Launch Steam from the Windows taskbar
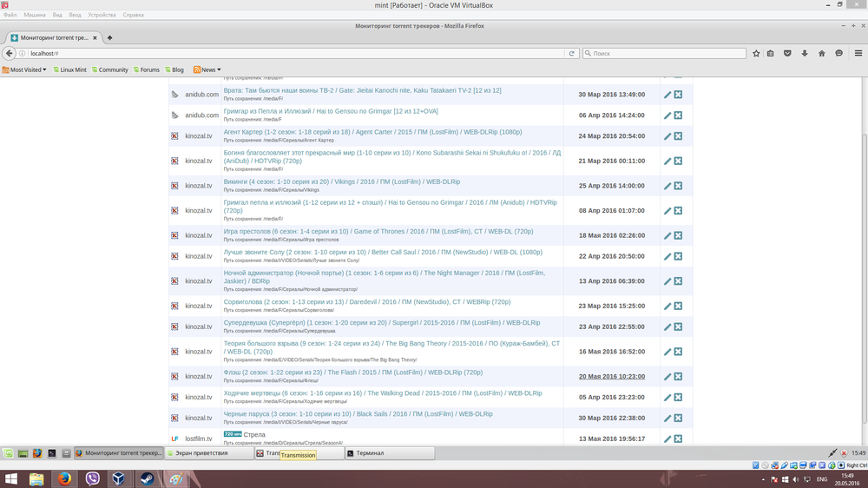Viewport: 868px width, 488px height. coord(147,478)
